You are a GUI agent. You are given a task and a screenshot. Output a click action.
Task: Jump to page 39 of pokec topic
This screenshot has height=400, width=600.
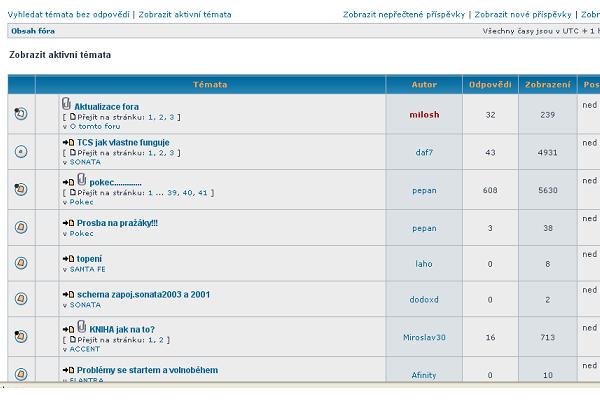pos(172,193)
